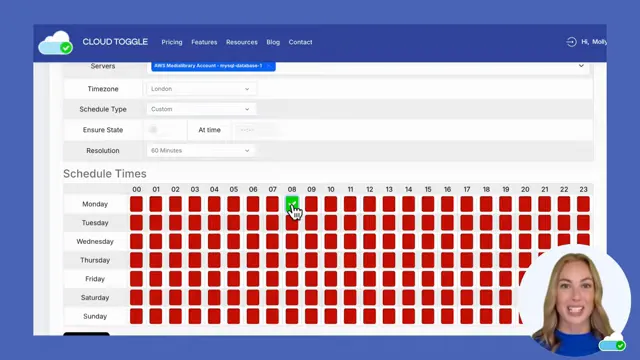Click the 08 hour column header
Image resolution: width=640 pixels, height=360 pixels.
292,189
